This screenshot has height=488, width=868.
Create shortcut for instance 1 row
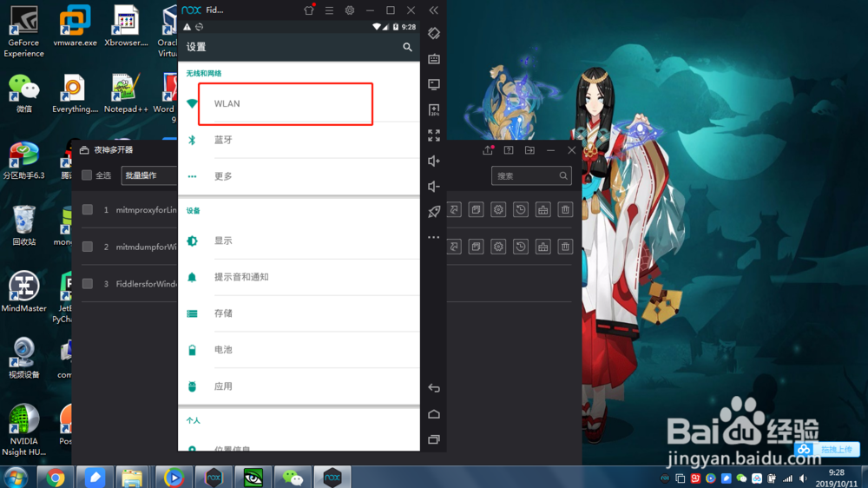pyautogui.click(x=455, y=209)
